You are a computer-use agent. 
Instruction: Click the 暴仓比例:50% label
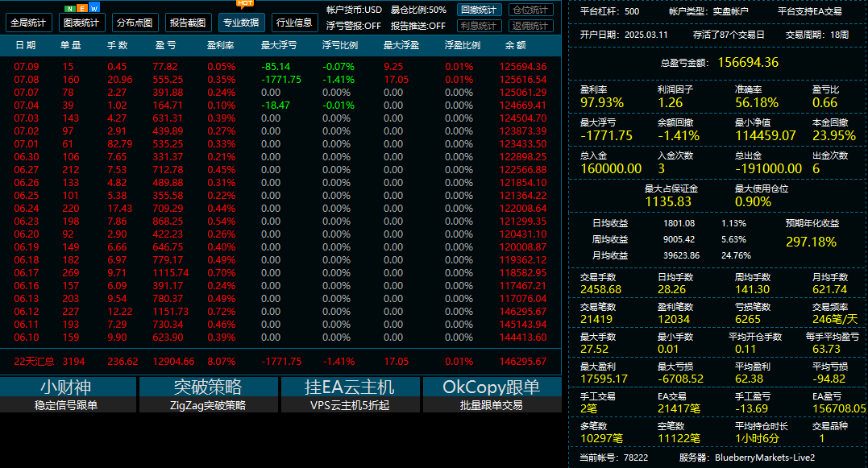click(418, 10)
